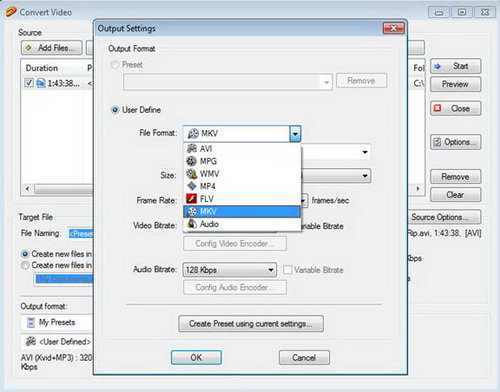Click the Audio speaker icon in list
This screenshot has width=500, height=392.
pos(192,224)
